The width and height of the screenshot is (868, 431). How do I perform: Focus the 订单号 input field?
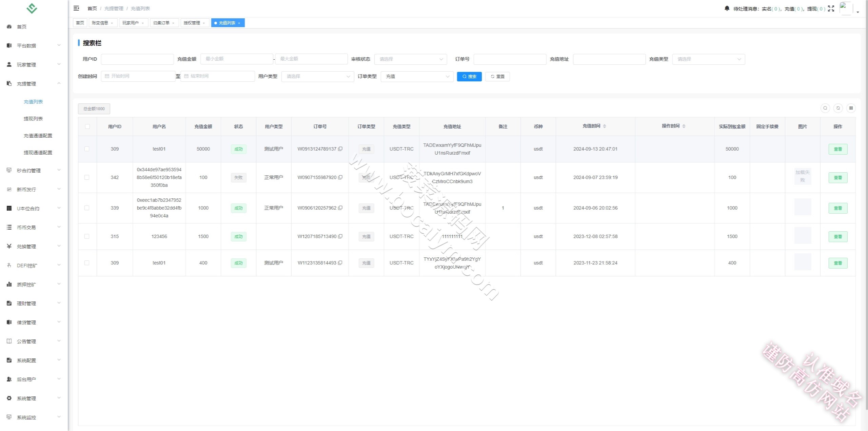click(x=510, y=59)
